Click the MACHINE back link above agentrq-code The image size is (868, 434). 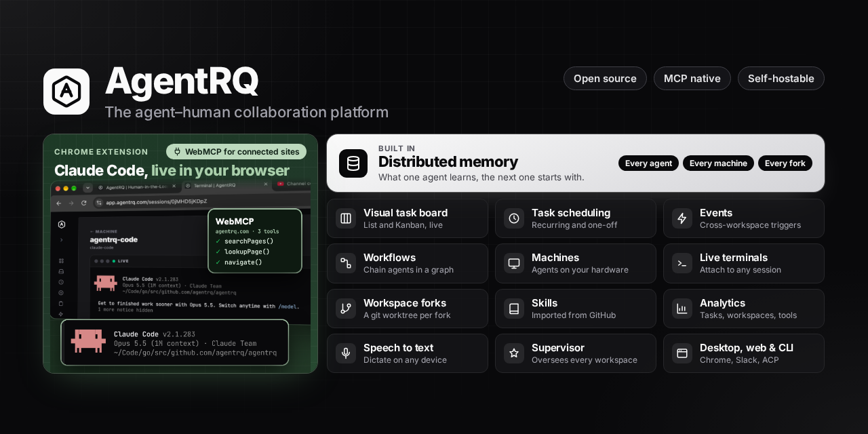[x=104, y=231]
